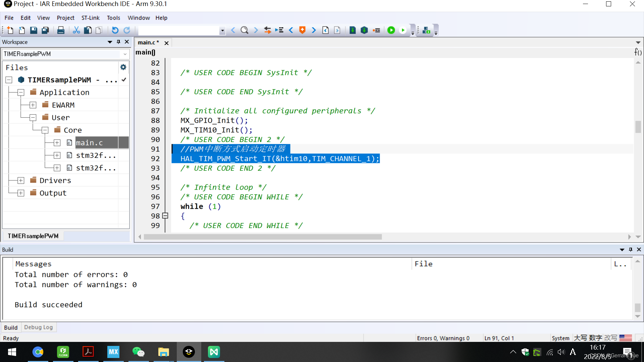Open the Project menu
This screenshot has width=644, height=362.
pos(65,18)
